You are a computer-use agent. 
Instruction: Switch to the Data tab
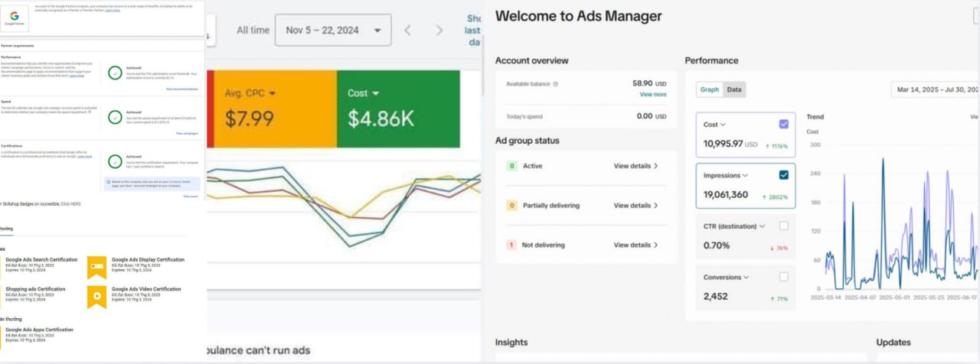click(x=734, y=90)
